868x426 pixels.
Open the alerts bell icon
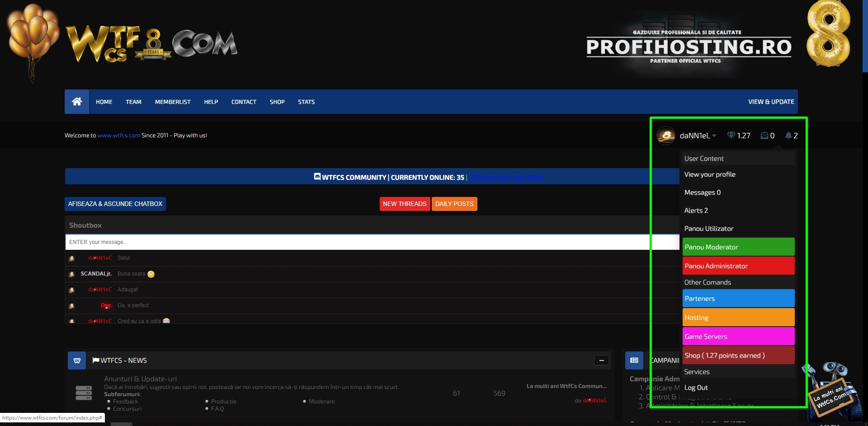(788, 136)
